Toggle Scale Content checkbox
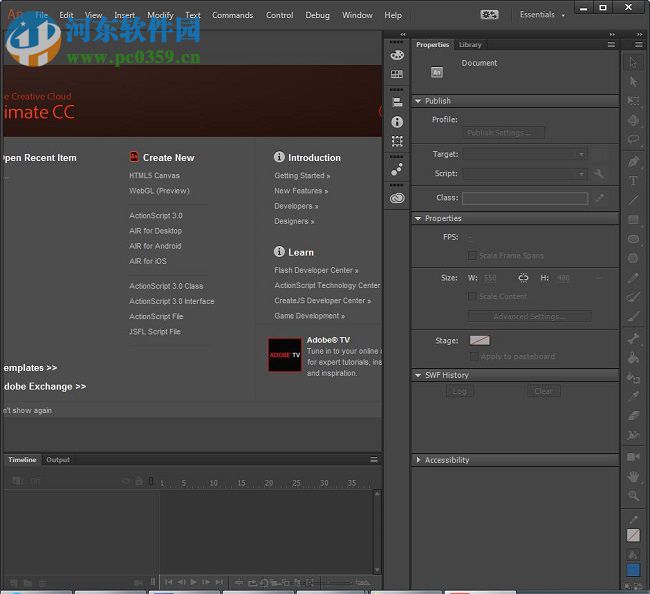650x594 pixels. click(x=472, y=296)
